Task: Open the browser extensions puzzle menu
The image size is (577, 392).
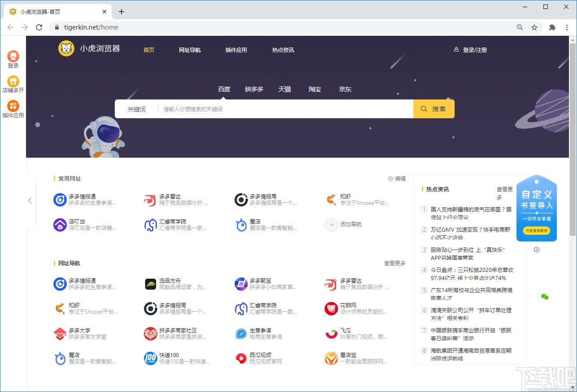Action: pos(552,27)
